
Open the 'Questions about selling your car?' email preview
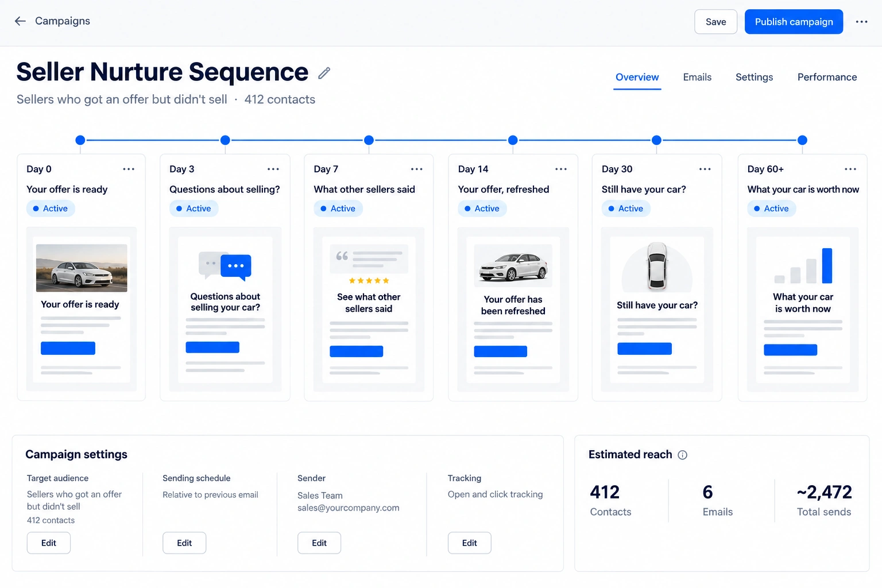225,309
